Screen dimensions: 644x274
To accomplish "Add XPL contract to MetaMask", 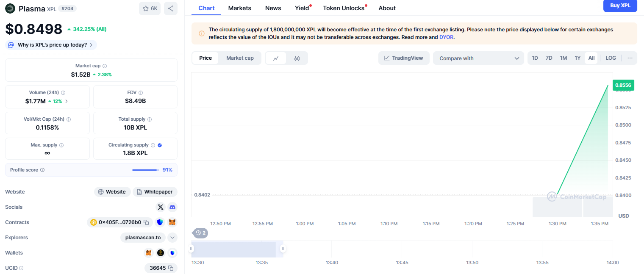I will [x=172, y=222].
